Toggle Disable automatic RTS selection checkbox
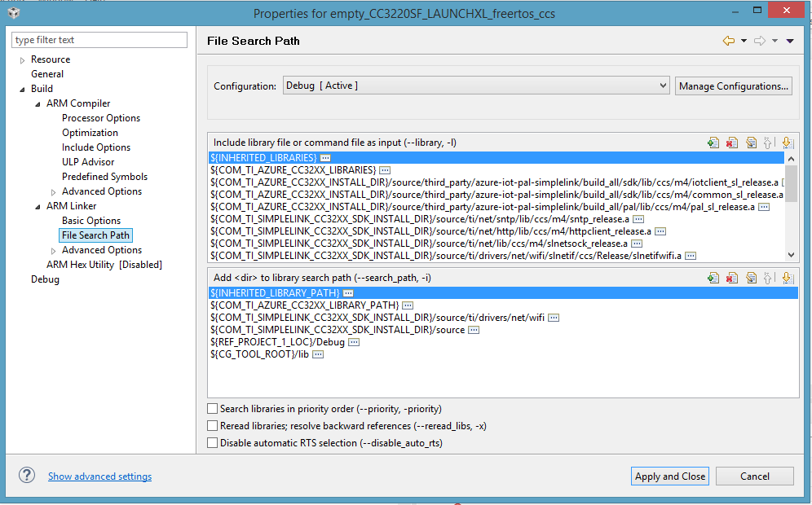The height and width of the screenshot is (505, 812). coord(212,443)
